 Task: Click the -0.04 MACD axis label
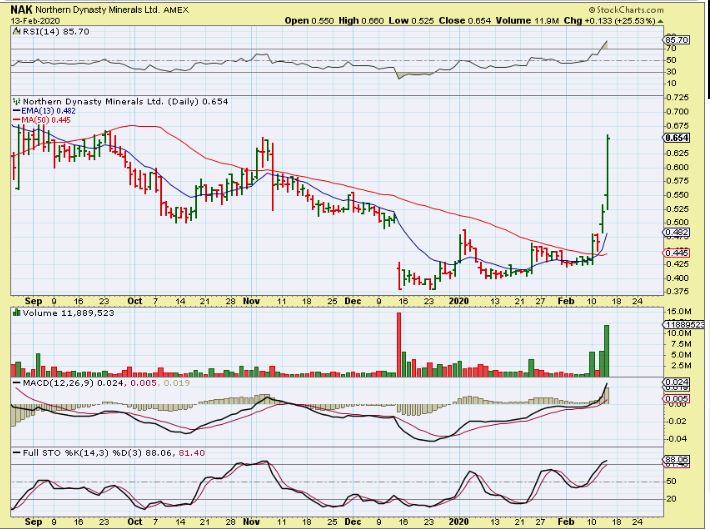[x=678, y=439]
